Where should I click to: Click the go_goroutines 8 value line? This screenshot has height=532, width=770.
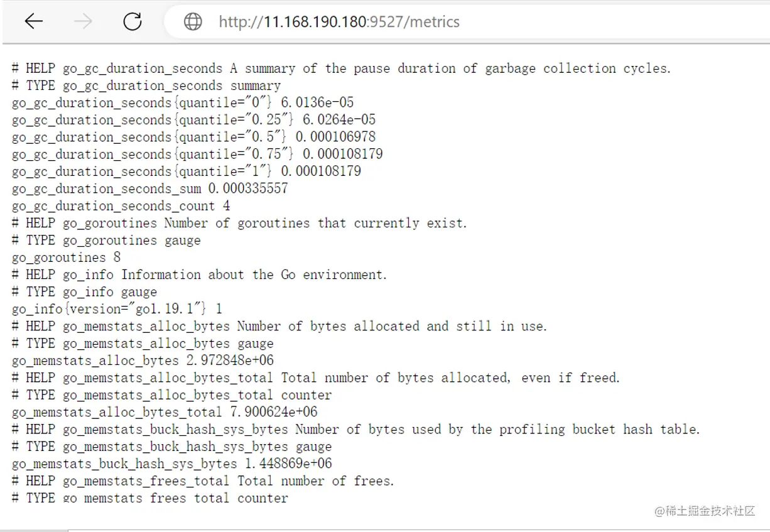pyautogui.click(x=66, y=258)
